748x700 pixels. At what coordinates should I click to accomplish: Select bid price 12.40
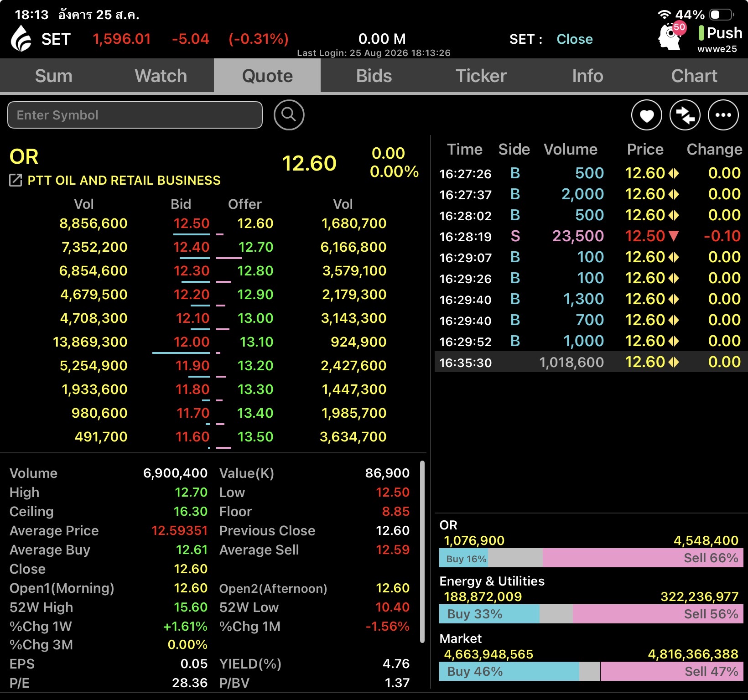coord(191,247)
